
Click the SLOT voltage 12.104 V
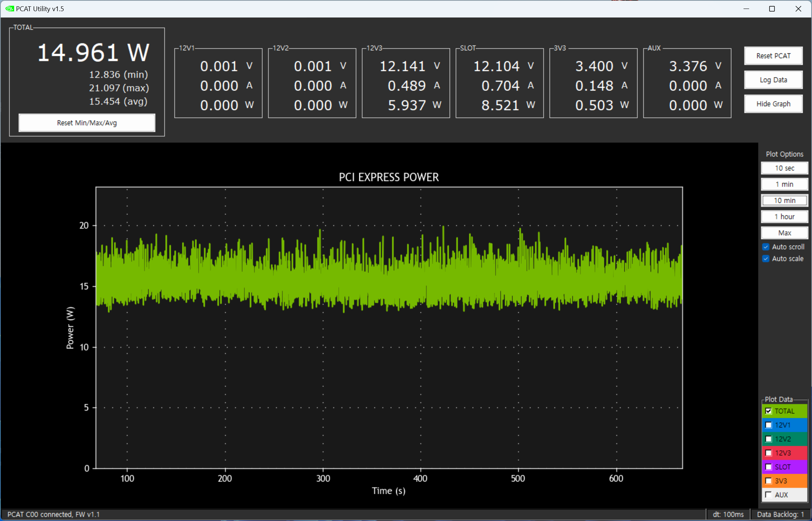[x=503, y=66]
